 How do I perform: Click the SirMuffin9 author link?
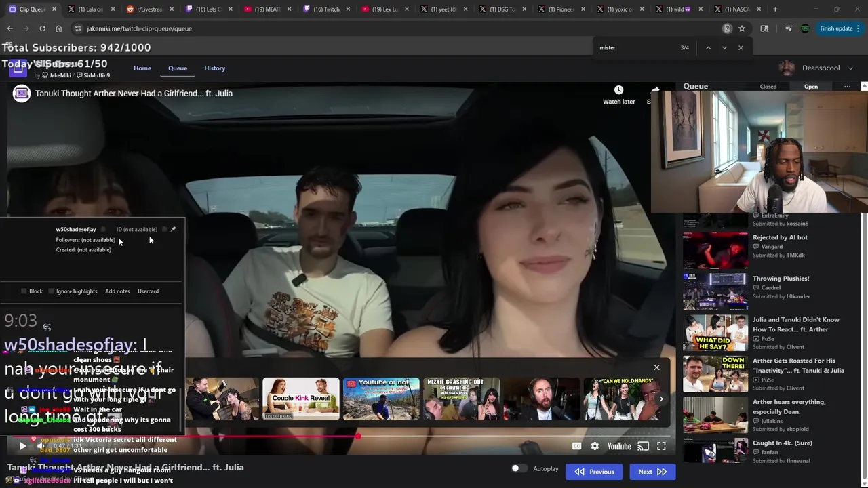93,75
